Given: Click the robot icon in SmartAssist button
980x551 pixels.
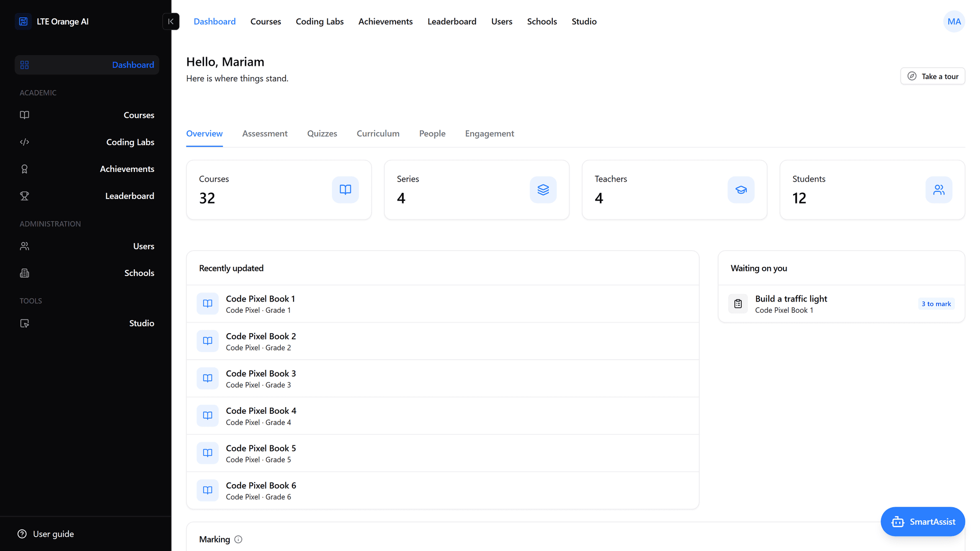Looking at the screenshot, I should pos(898,522).
